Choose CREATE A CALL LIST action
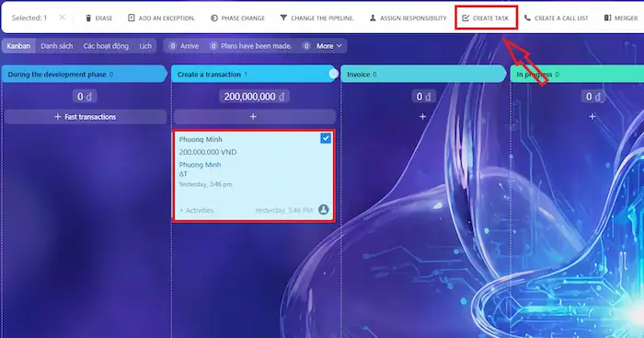The image size is (644, 338). coord(561,18)
